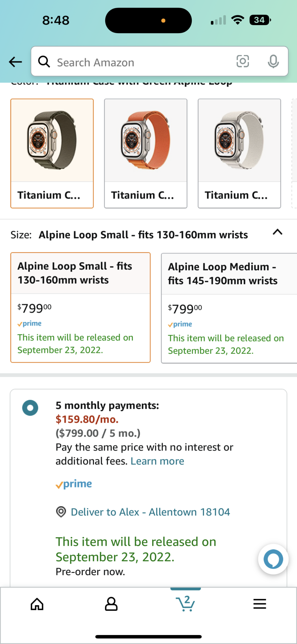297x644 pixels.
Task: Tap the location pin icon
Action: coord(61,512)
